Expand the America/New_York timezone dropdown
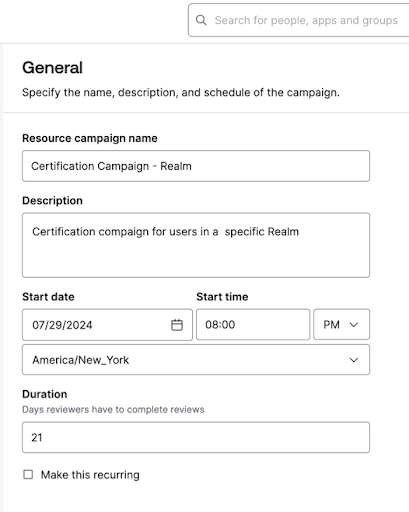This screenshot has height=512, width=409. [x=196, y=360]
